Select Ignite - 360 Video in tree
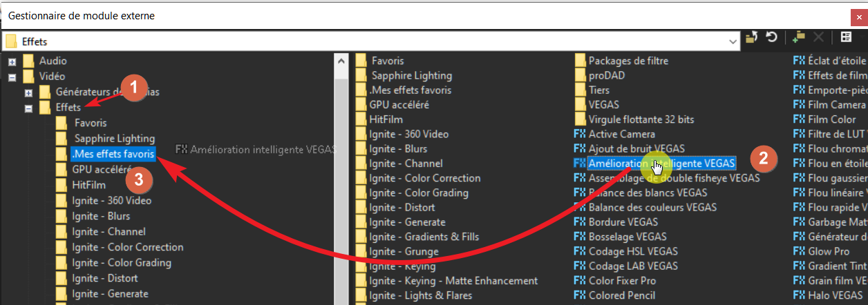The height and width of the screenshot is (305, 868). coord(111,200)
